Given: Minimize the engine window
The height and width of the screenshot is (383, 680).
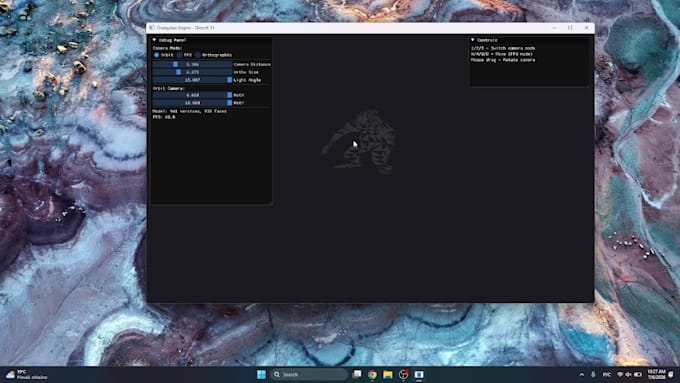Looking at the screenshot, I should 554,28.
